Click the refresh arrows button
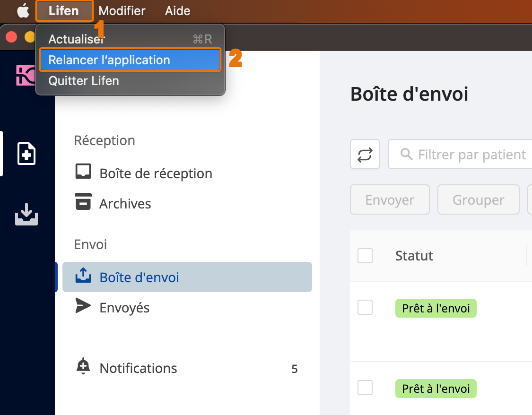532x415 pixels. [x=365, y=154]
